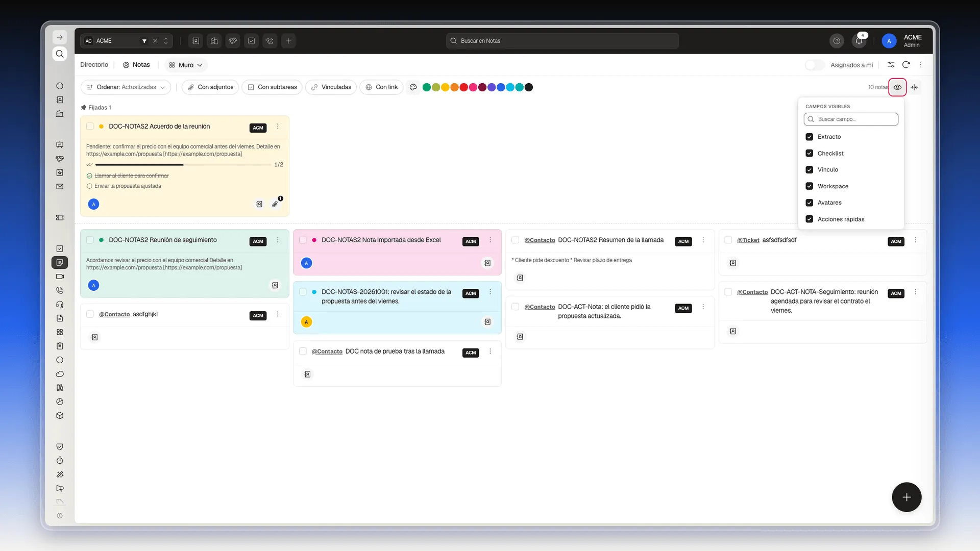Select the Notes icon in left sidebar
The width and height of the screenshot is (980, 551).
60,263
